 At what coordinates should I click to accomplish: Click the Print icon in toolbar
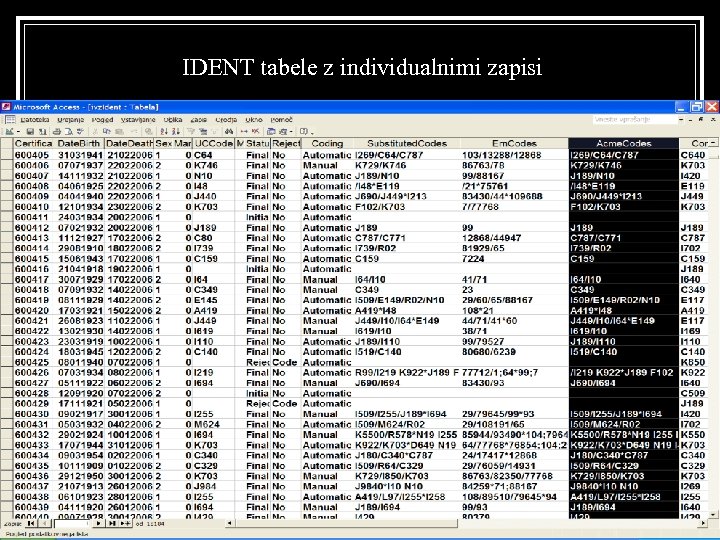[57, 131]
